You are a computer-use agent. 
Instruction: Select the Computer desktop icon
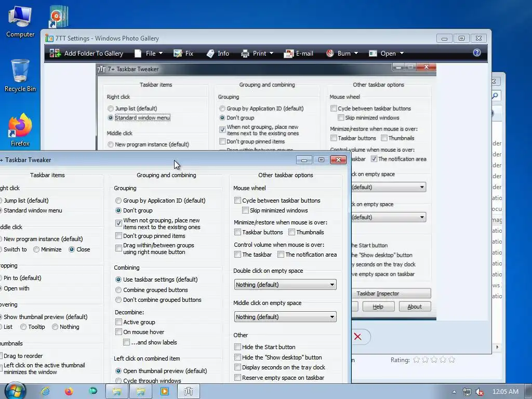[x=20, y=21]
